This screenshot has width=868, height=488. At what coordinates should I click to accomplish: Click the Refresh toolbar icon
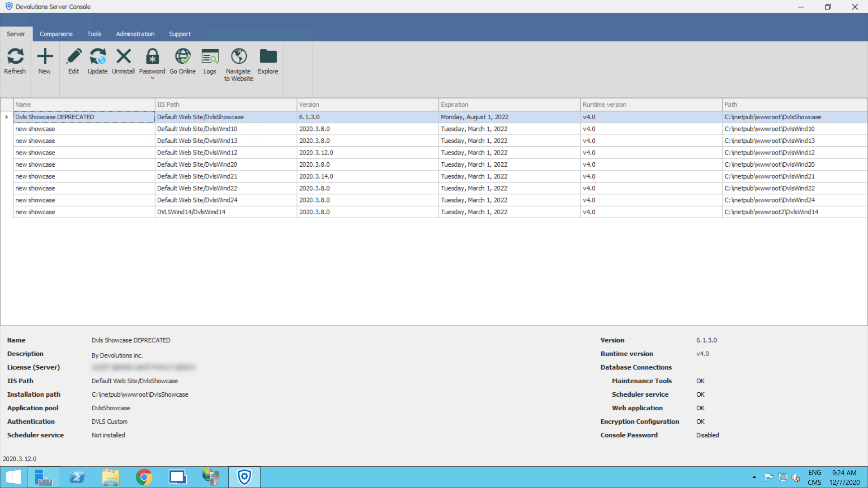[x=15, y=57]
